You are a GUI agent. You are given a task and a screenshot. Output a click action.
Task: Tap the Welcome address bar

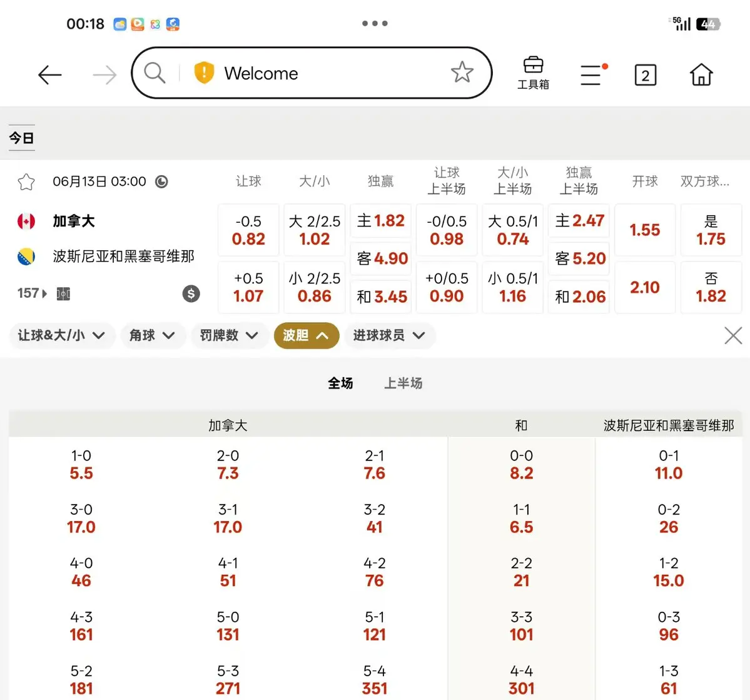[x=312, y=73]
